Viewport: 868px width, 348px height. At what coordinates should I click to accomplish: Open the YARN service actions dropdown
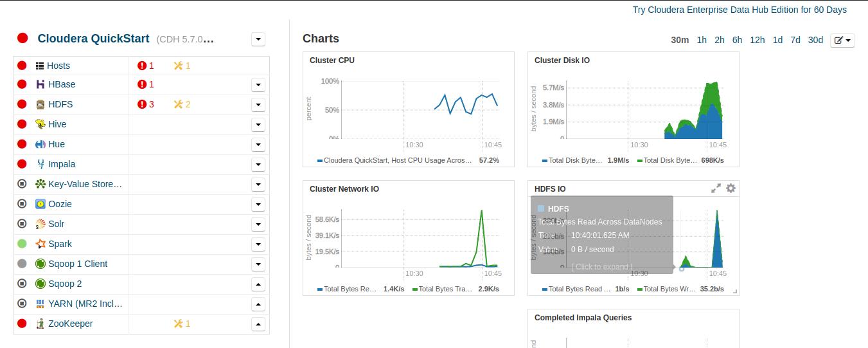[x=258, y=304]
